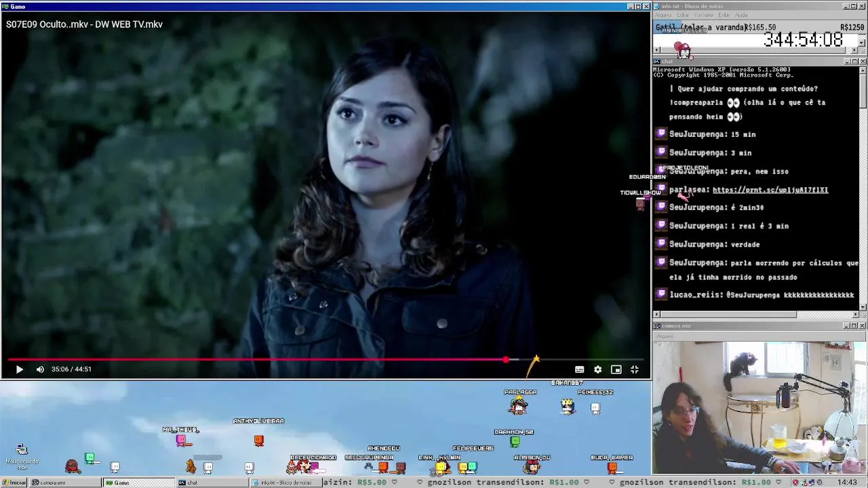Image resolution: width=868 pixels, height=488 pixels.
Task: Click the chat window console icon
Action: [657, 62]
